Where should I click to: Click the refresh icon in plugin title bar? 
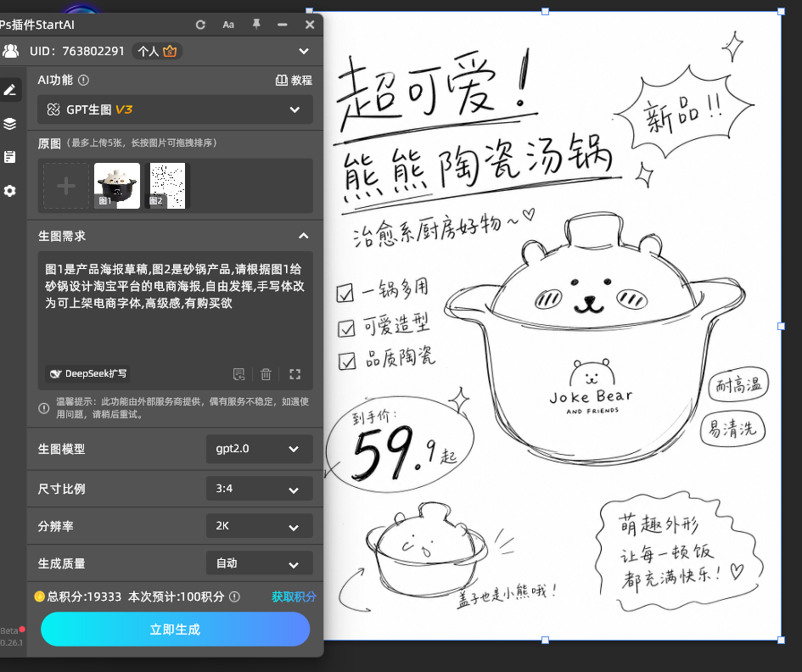[x=200, y=25]
